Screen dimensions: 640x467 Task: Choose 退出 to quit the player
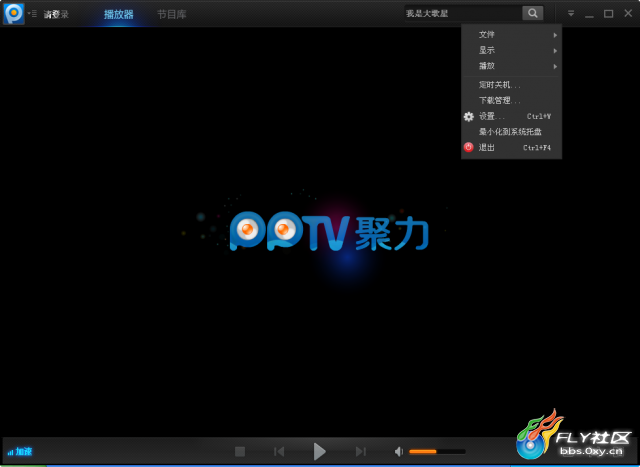pyautogui.click(x=511, y=147)
